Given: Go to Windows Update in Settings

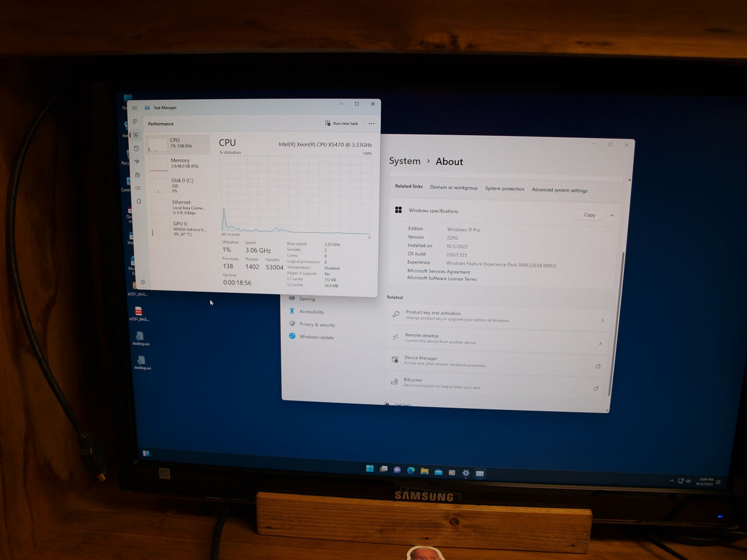Looking at the screenshot, I should click(316, 337).
